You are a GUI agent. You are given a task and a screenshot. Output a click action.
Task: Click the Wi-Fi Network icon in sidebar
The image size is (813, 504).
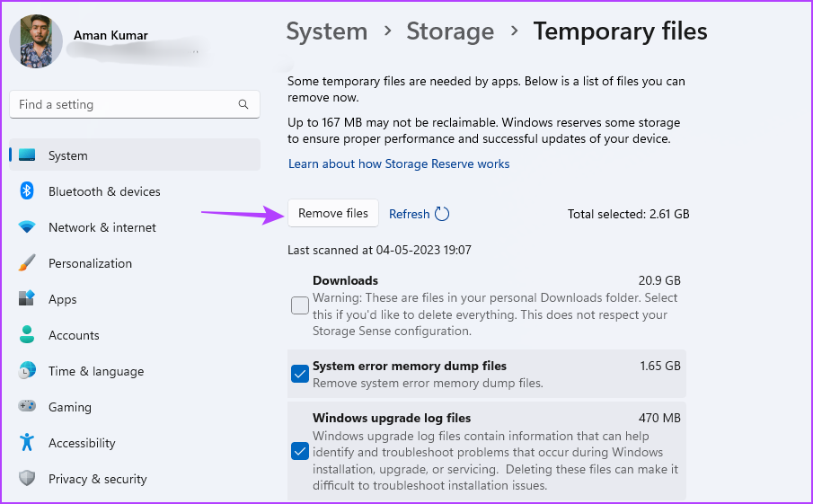pos(27,227)
